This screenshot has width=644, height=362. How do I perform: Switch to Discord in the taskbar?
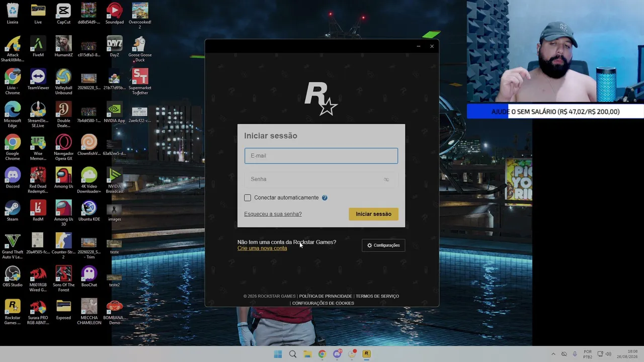pyautogui.click(x=337, y=354)
